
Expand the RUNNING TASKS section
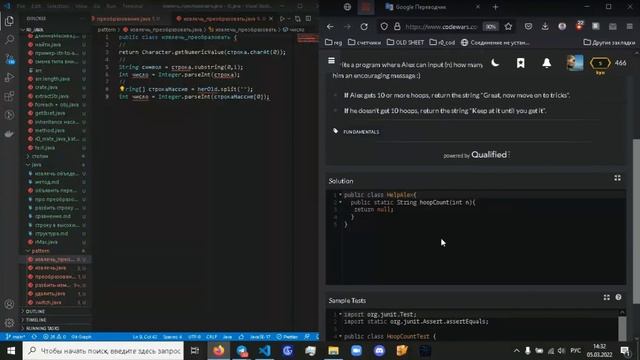click(42, 329)
